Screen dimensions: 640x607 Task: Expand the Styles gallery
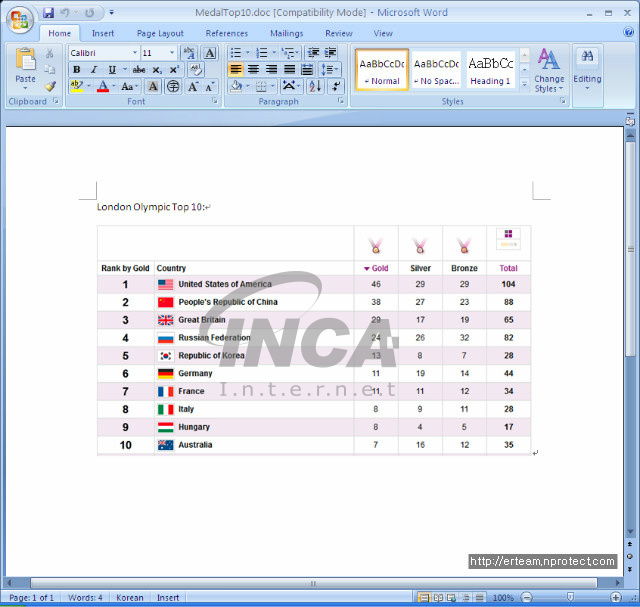tap(525, 86)
